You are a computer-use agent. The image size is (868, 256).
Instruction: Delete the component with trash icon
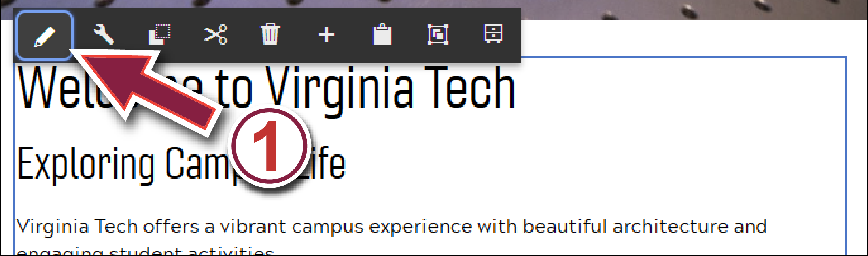[270, 34]
